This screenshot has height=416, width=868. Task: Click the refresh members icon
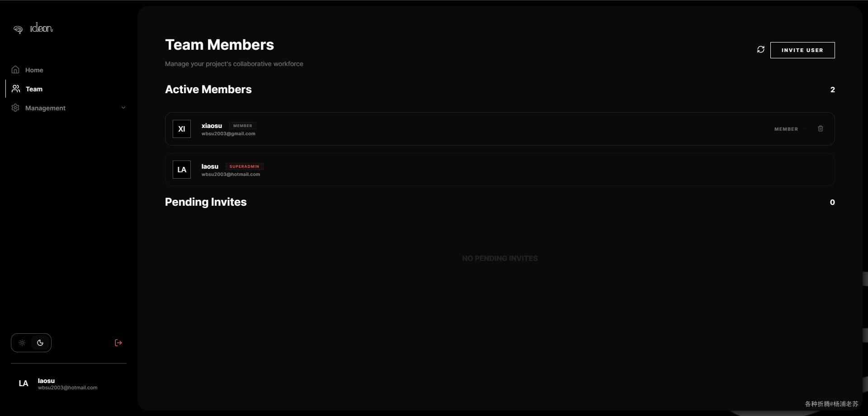click(761, 49)
